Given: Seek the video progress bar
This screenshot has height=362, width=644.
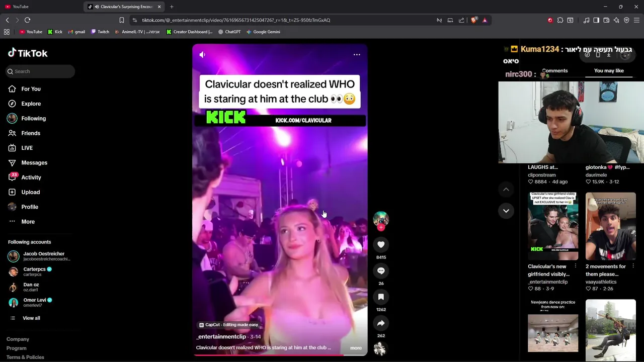Looking at the screenshot, I should pos(280,355).
